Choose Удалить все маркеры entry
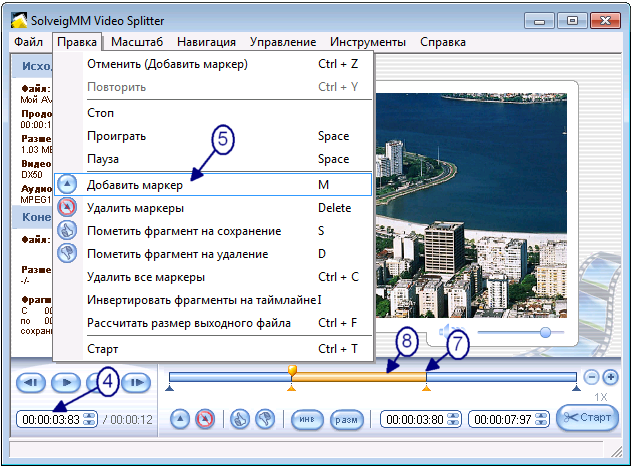The height and width of the screenshot is (469, 633). click(x=213, y=277)
